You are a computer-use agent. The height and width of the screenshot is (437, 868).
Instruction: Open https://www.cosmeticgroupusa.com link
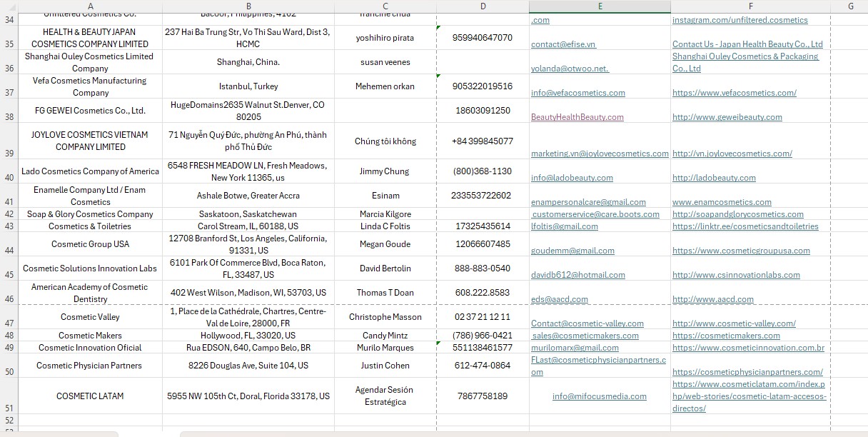tap(741, 251)
